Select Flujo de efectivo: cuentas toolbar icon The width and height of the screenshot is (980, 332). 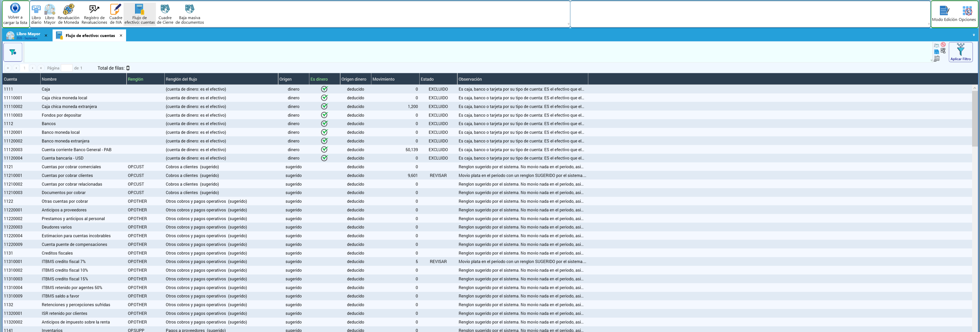click(x=140, y=14)
